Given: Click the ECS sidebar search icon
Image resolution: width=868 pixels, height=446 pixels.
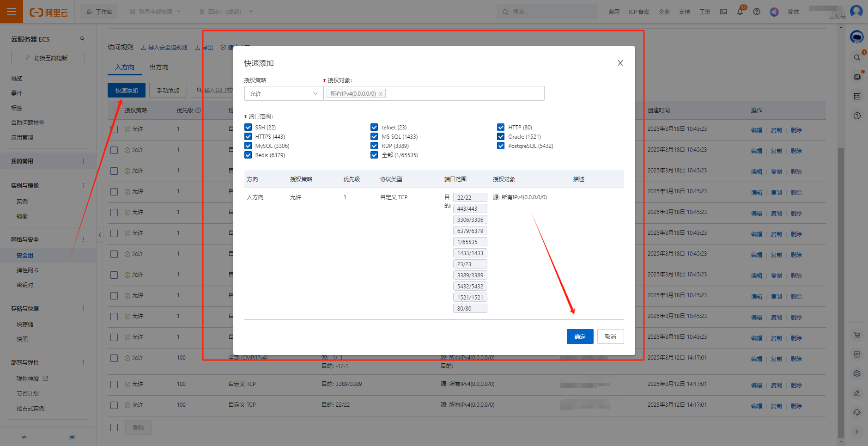Looking at the screenshot, I should pos(82,39).
